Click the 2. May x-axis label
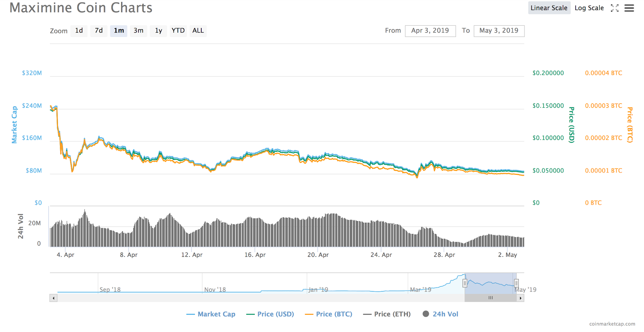 pos(508,255)
